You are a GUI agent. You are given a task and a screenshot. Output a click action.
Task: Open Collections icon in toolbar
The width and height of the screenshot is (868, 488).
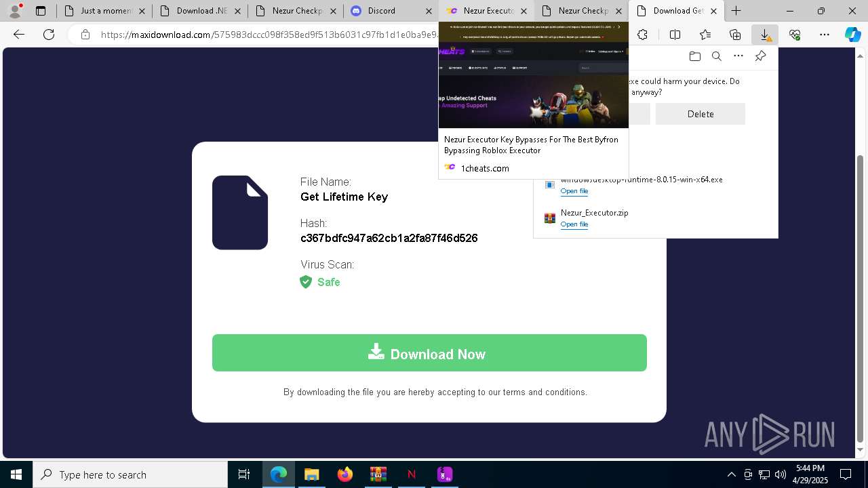click(x=735, y=35)
